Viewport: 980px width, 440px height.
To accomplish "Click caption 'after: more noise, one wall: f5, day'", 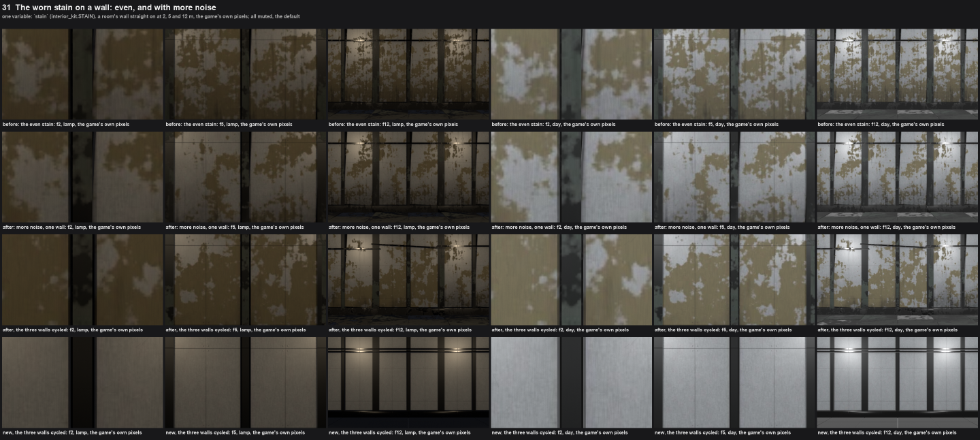I will (723, 227).
